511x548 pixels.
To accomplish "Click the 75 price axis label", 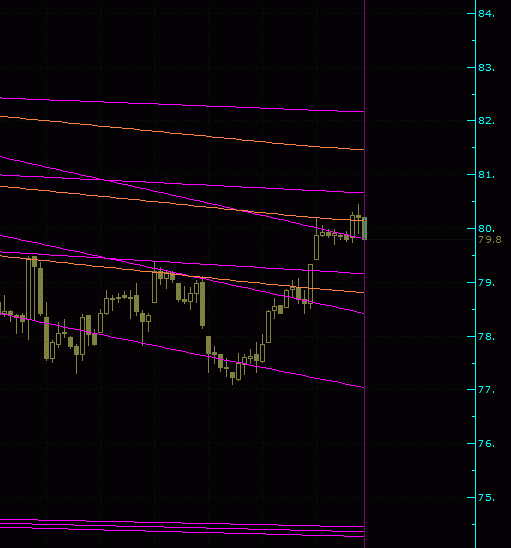I will coord(487,498).
